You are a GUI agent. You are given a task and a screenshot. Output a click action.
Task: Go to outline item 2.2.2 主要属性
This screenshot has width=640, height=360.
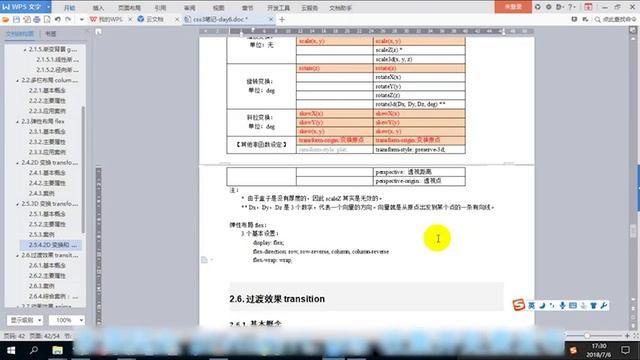coord(47,100)
